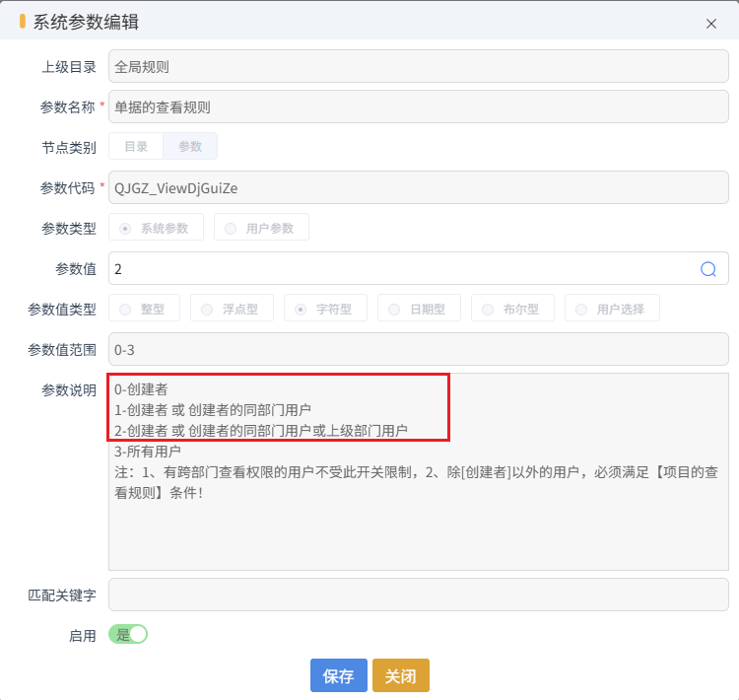Viewport: 739px width, 700px height.
Task: Click the line "3-所有用户" in 参数说明
Action: 148,452
